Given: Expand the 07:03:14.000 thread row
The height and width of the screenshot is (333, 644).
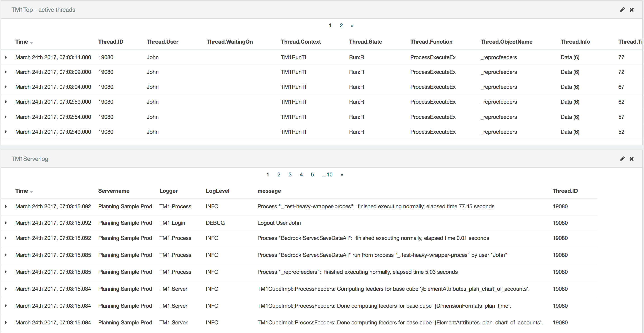Looking at the screenshot, I should coord(6,57).
